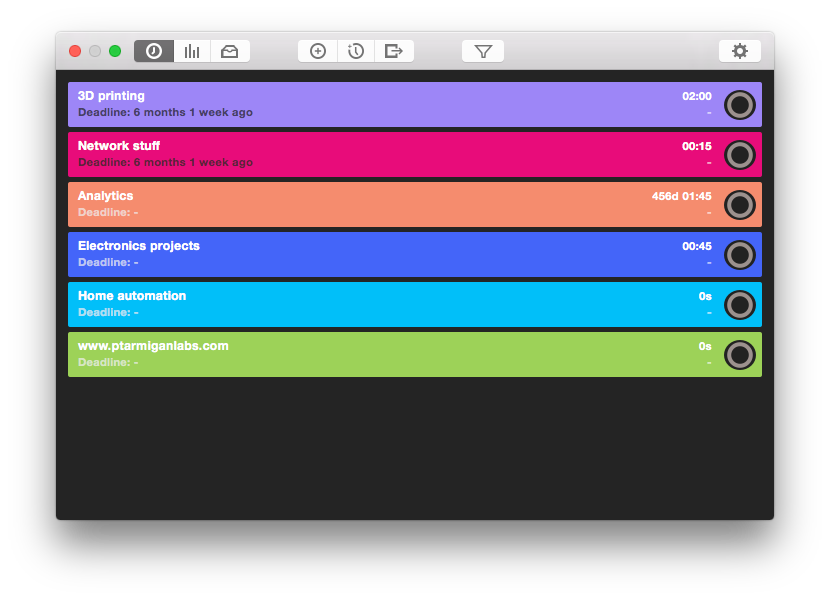Click the deadline text under Network stuff
Screen dimensions: 830x600
165,162
